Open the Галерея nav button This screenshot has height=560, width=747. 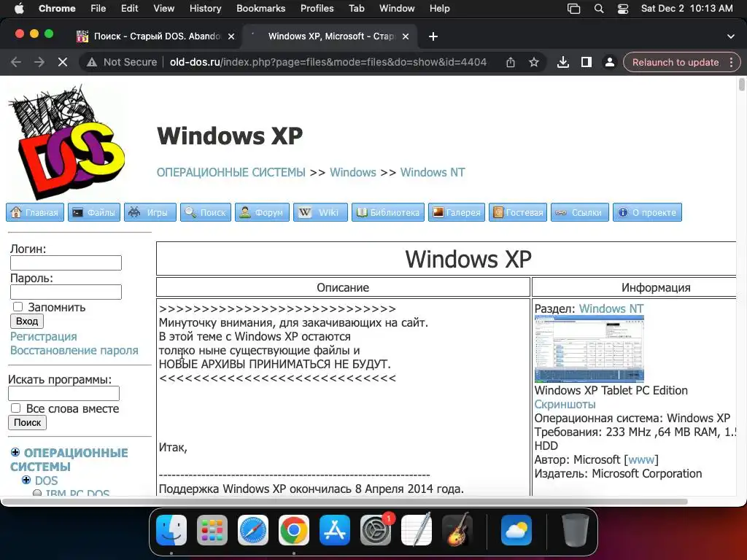pyautogui.click(x=457, y=212)
